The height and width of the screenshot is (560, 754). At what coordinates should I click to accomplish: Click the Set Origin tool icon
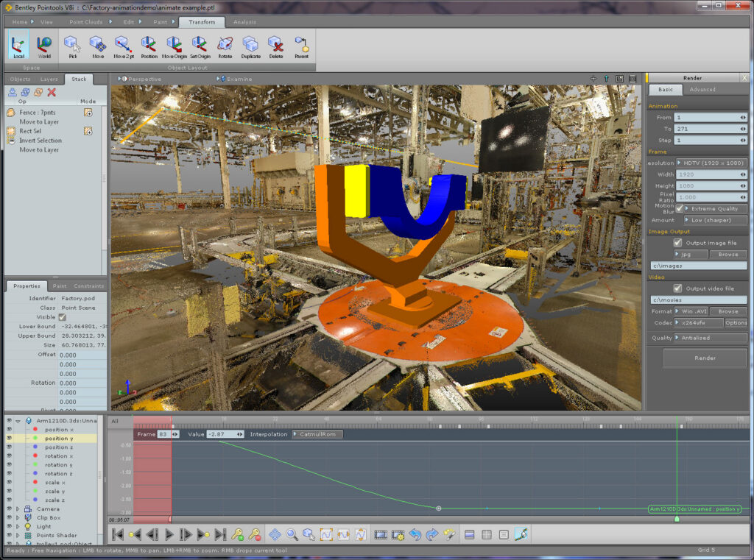(x=200, y=47)
